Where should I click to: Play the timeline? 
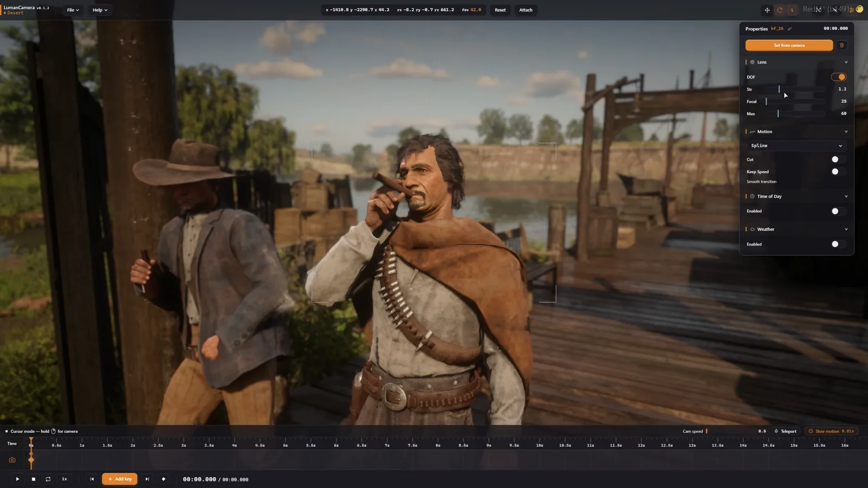[17, 479]
